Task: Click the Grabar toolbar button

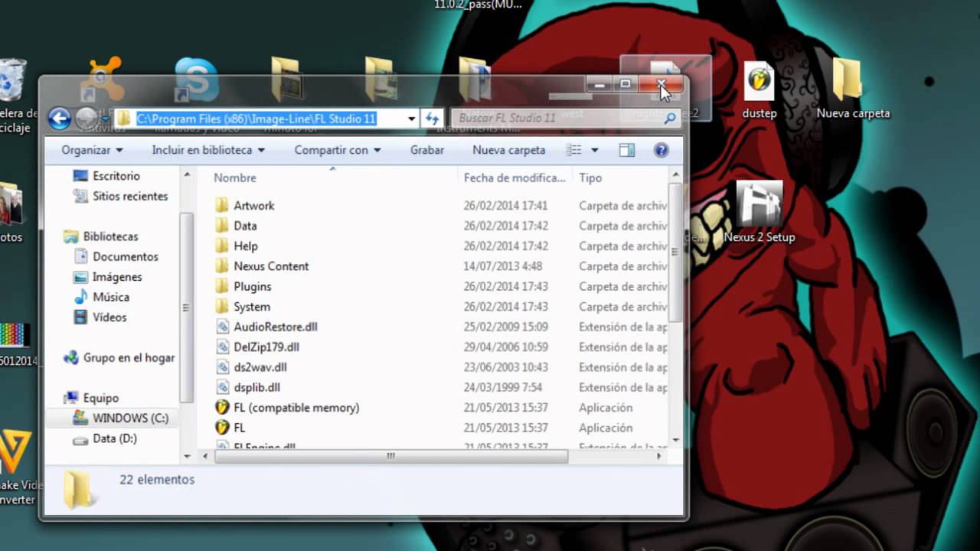Action: (x=427, y=150)
